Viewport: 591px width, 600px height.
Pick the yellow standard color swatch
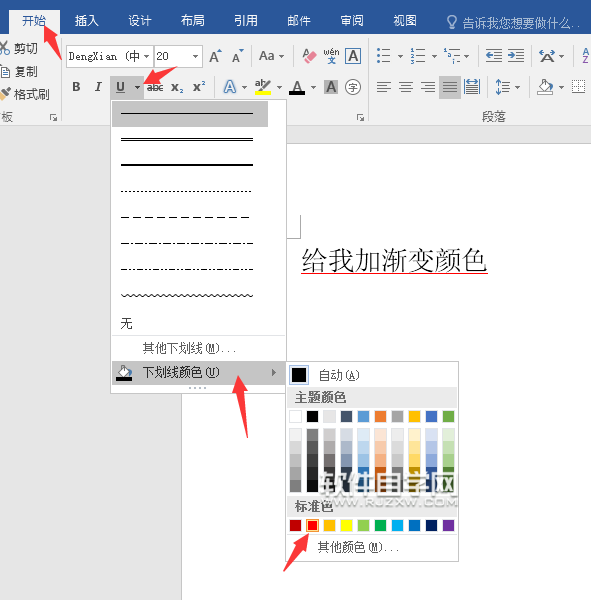point(346,525)
